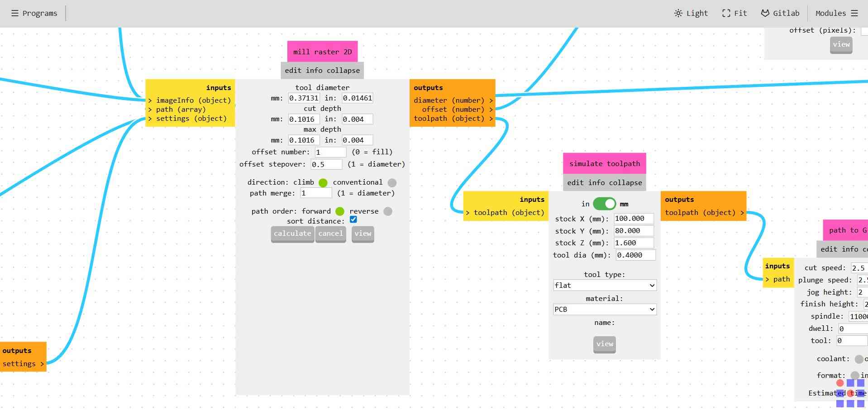Click the simulate toolpath module title

point(605,163)
